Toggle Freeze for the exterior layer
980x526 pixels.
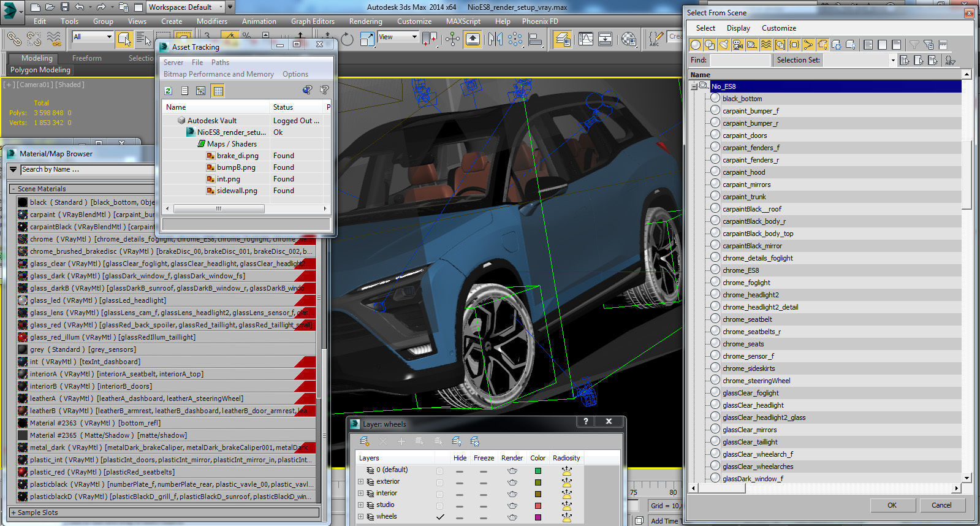click(483, 482)
